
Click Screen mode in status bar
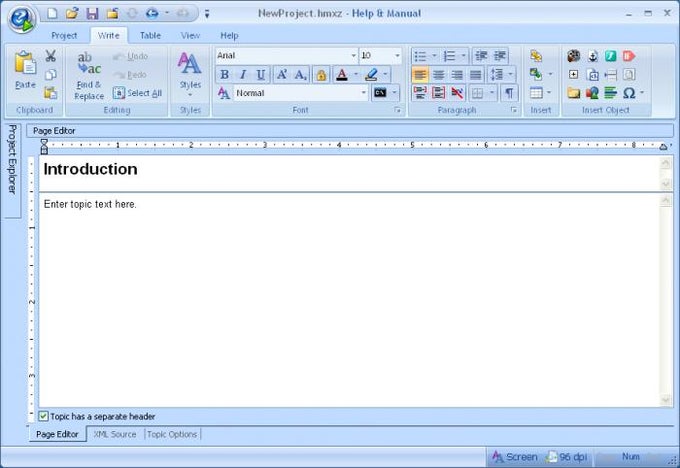point(515,457)
